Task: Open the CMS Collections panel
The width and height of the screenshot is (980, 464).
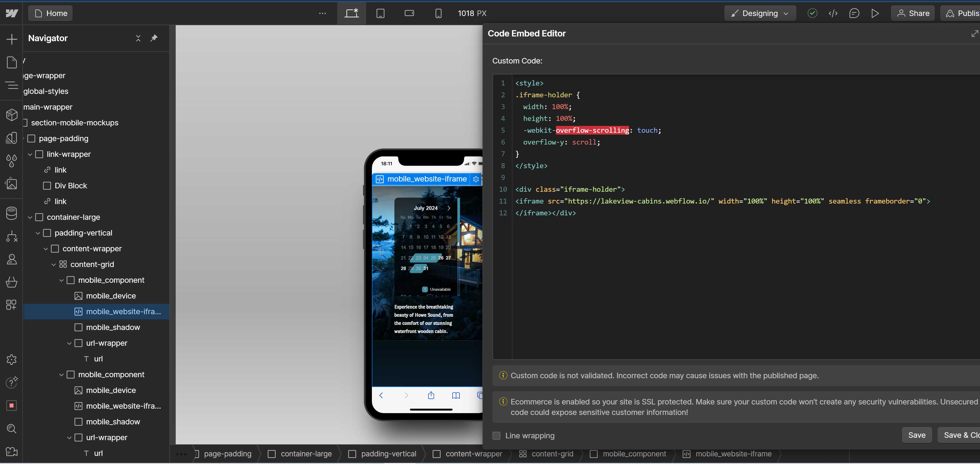Action: click(12, 213)
